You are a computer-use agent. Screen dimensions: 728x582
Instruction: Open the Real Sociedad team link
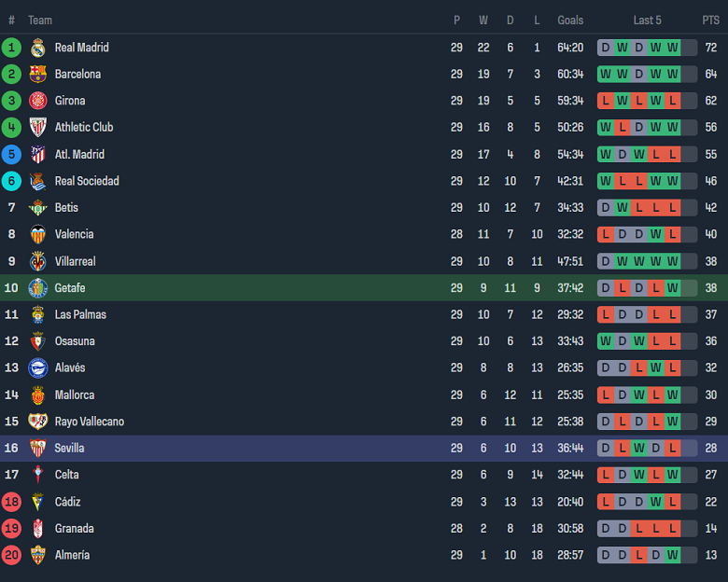coord(87,181)
